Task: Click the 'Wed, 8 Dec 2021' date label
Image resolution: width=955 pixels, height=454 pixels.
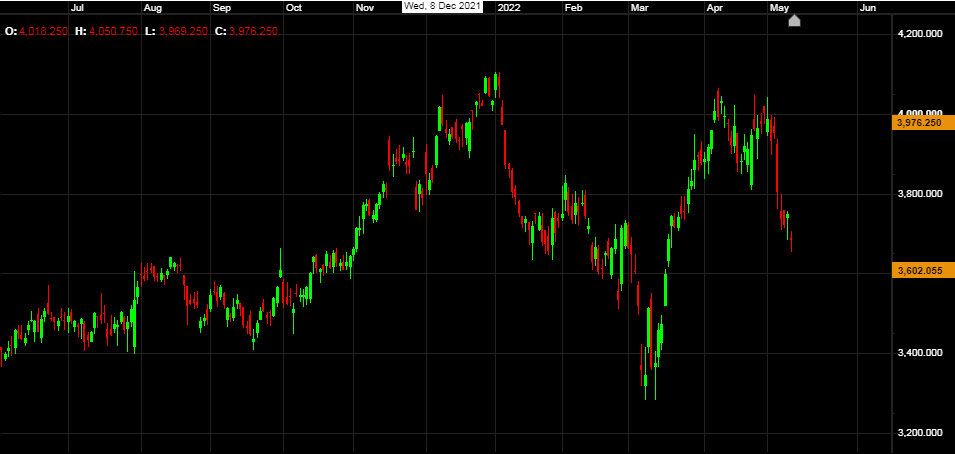Action: click(442, 7)
